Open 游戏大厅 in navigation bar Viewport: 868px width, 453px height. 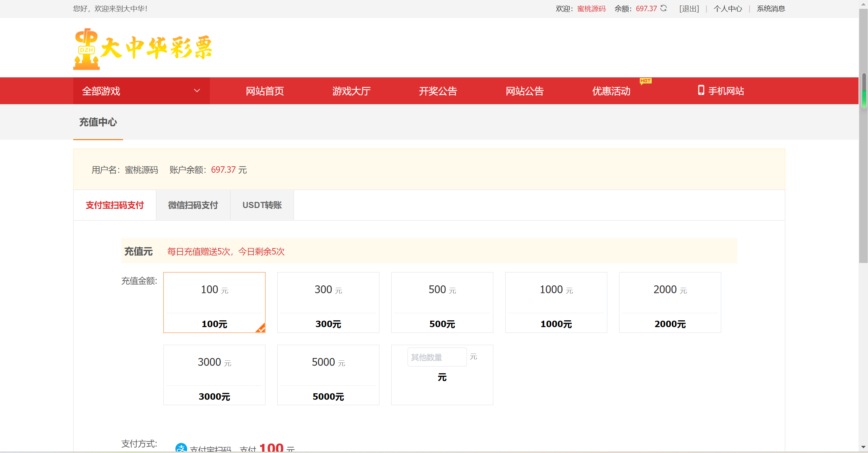[x=351, y=91]
